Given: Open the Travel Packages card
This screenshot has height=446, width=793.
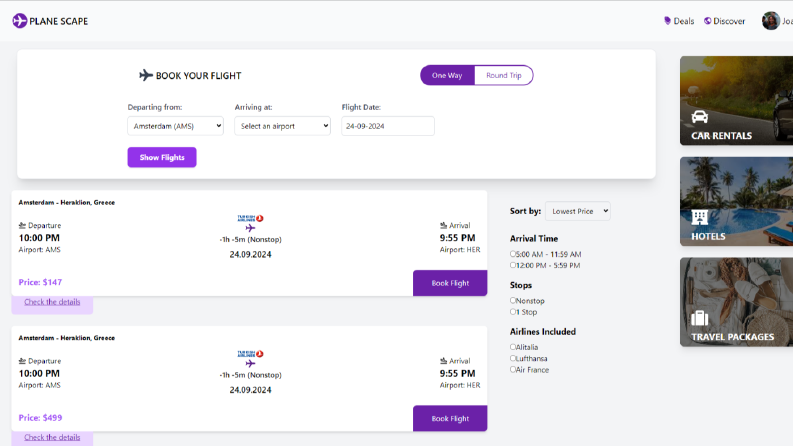Looking at the screenshot, I should click(x=736, y=302).
